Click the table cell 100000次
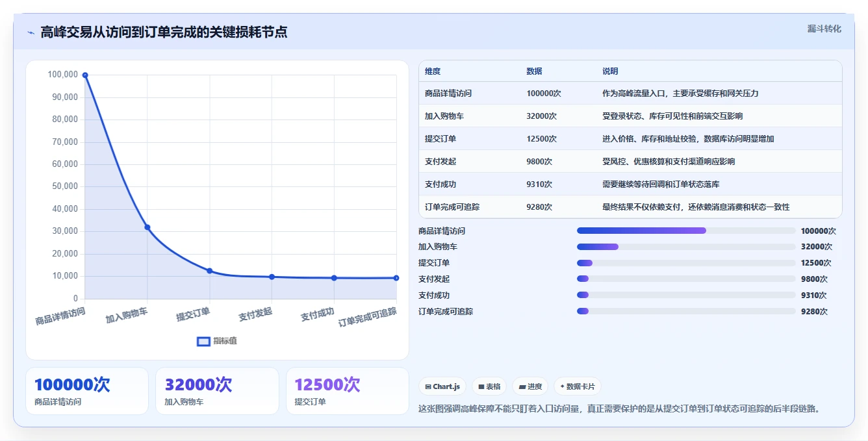This screenshot has width=868, height=441. point(544,94)
